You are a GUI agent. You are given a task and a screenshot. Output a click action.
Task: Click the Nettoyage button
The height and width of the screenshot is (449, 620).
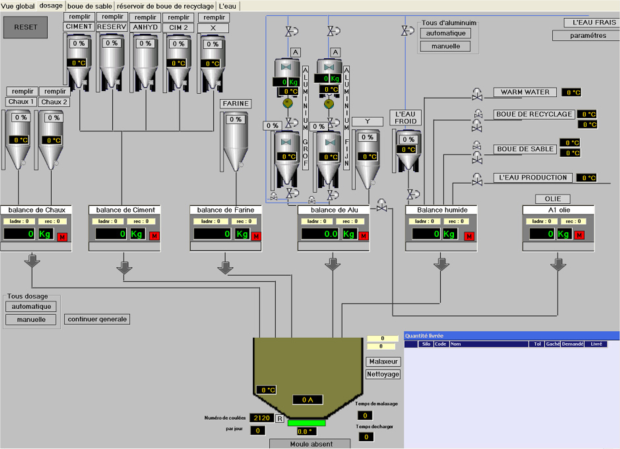(383, 374)
